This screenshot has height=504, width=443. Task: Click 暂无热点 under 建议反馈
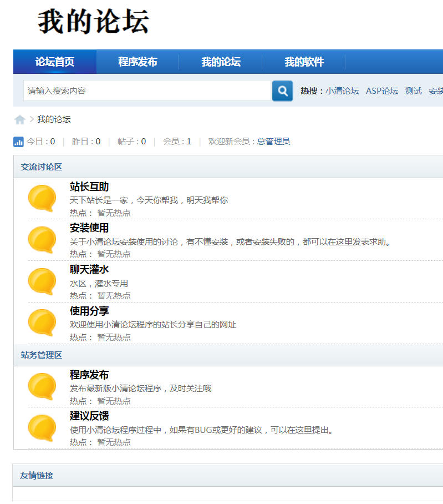tap(114, 442)
